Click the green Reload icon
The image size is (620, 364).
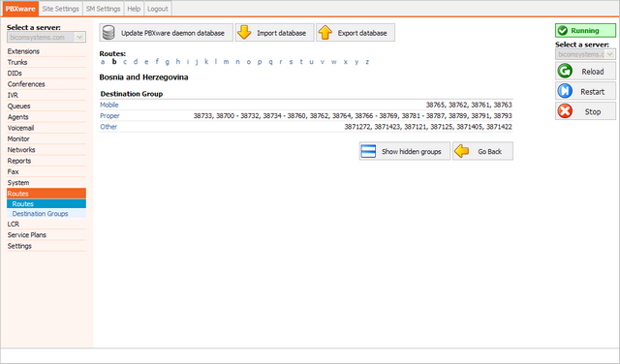pos(565,71)
